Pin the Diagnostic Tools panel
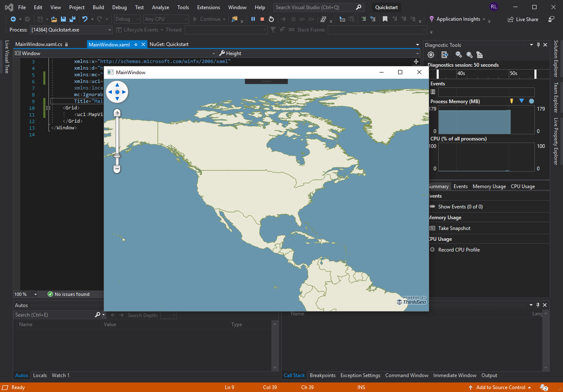This screenshot has height=392, width=563. coord(538,44)
